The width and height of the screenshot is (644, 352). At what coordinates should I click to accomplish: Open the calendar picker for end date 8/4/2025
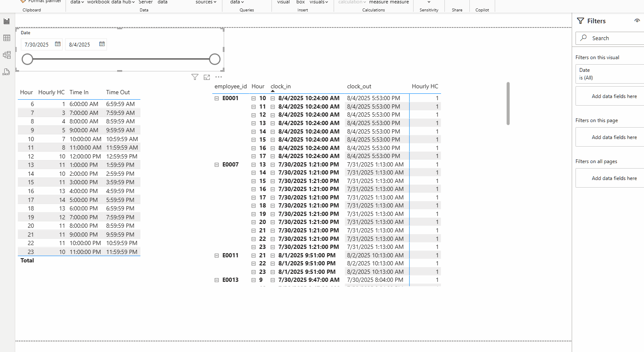pos(102,44)
